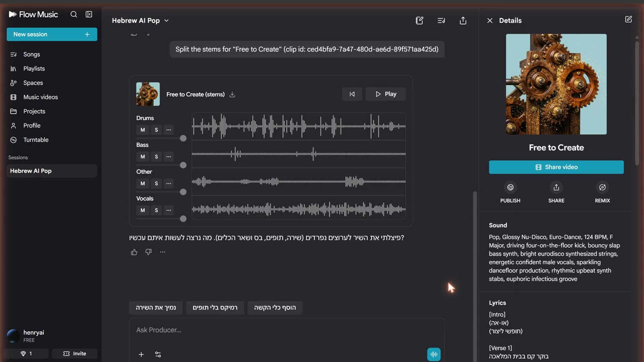Click the edit icon in Details panel
Image resolution: width=644 pixels, height=362 pixels.
tap(628, 19)
